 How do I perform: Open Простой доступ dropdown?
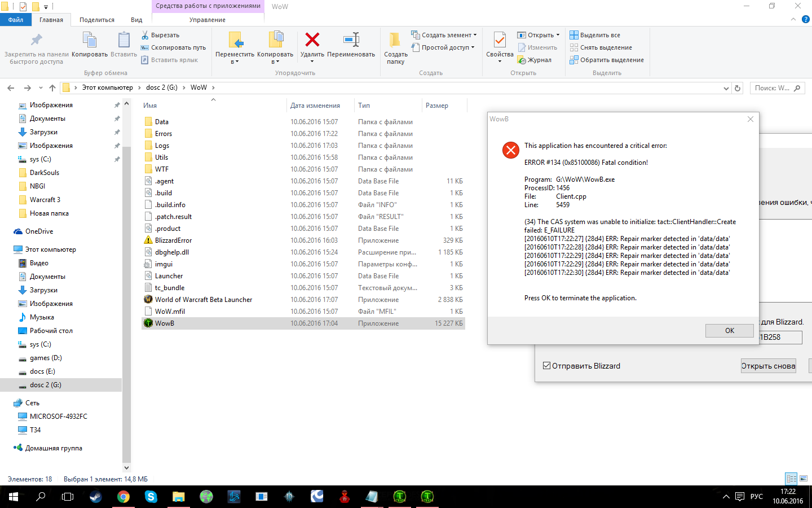[x=443, y=47]
